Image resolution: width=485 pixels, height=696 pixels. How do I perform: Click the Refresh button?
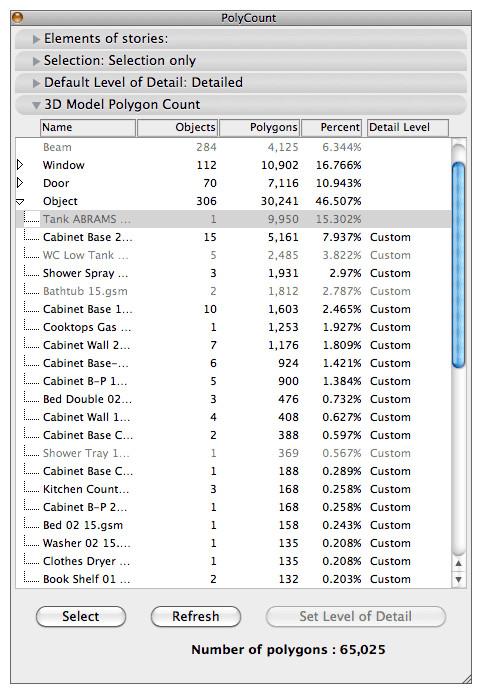point(196,617)
